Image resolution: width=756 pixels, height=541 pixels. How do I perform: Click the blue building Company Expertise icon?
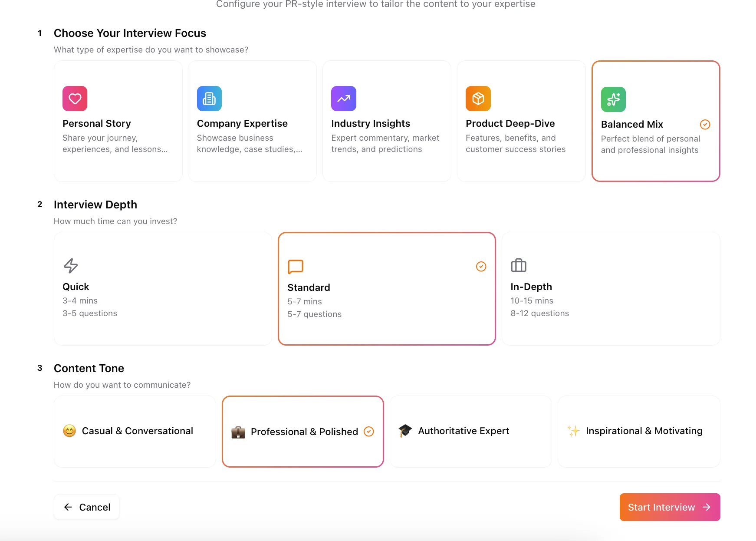[209, 99]
